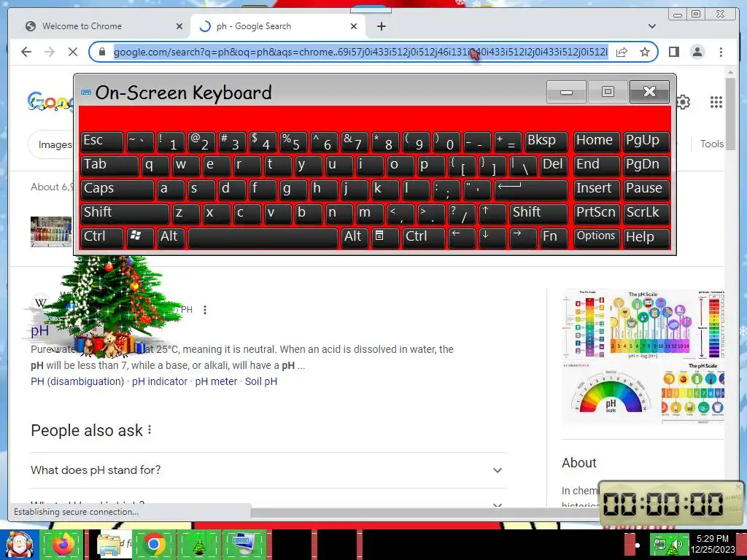Viewport: 747px width, 560px height.
Task: Toggle right Alt key on On-Screen Keyboard
Action: pos(355,237)
